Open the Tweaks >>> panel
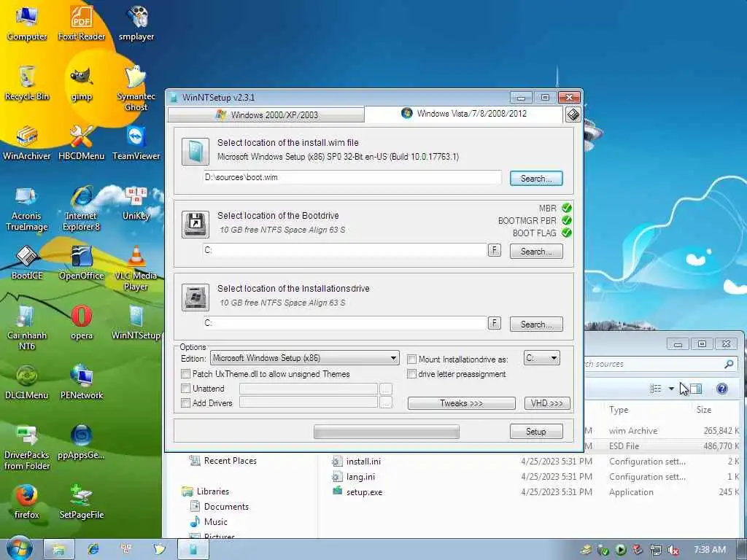Viewport: 747px width, 560px height. coord(461,403)
